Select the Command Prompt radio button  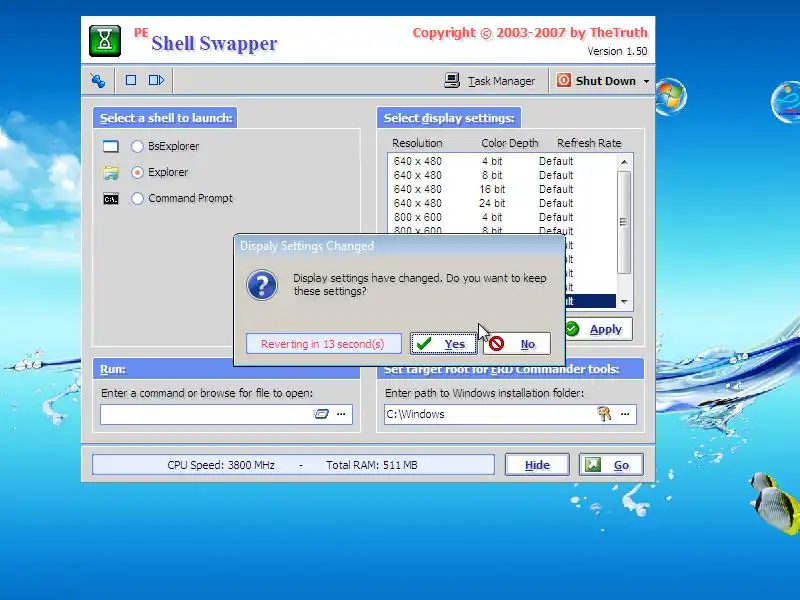[137, 198]
